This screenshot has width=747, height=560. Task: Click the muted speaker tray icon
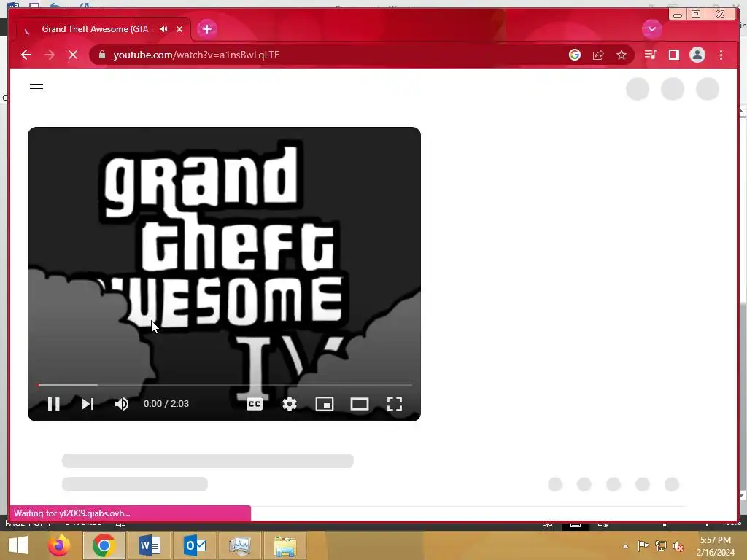point(678,545)
